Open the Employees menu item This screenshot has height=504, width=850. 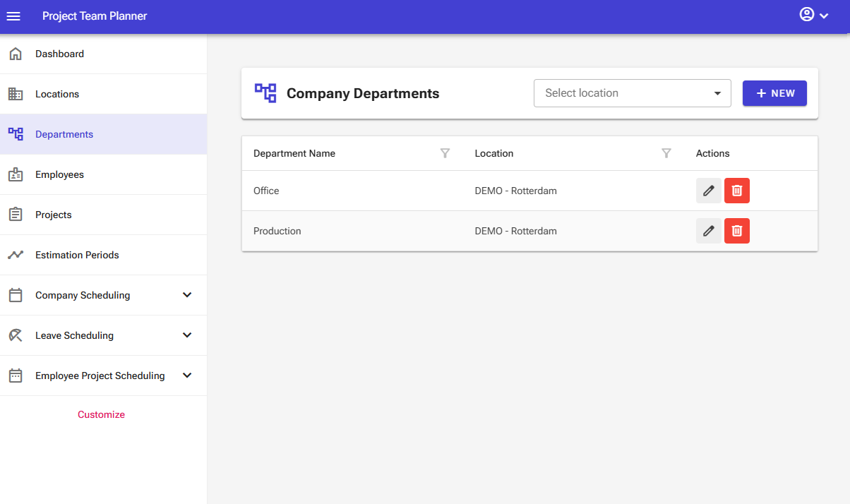click(x=103, y=174)
